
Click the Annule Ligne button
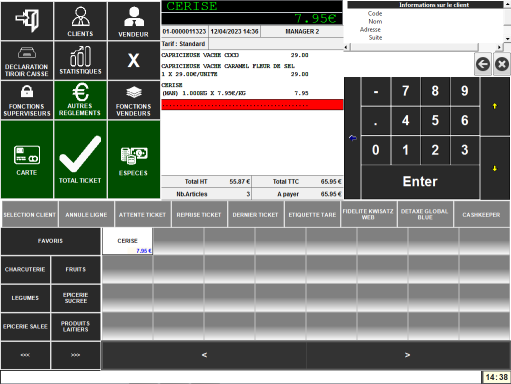(x=86, y=215)
